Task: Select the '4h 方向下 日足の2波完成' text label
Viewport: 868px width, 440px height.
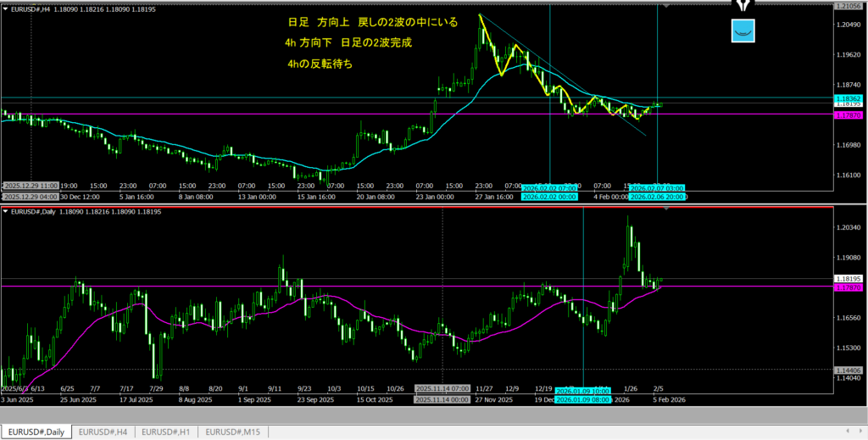Action: 348,42
